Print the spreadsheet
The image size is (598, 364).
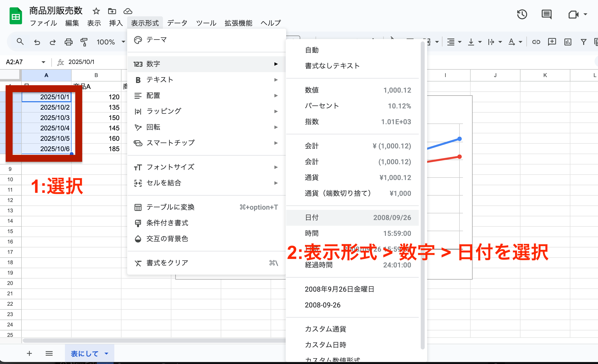point(69,42)
